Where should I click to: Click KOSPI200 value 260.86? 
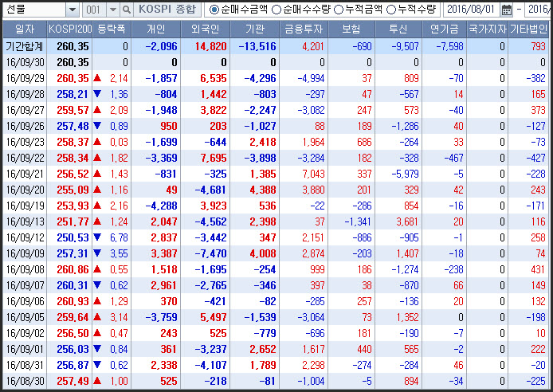point(73,269)
